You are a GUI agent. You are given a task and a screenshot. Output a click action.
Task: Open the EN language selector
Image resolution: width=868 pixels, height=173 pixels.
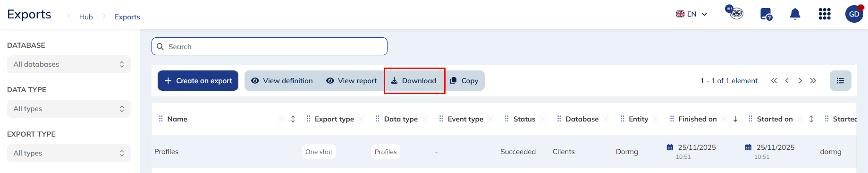click(x=691, y=14)
